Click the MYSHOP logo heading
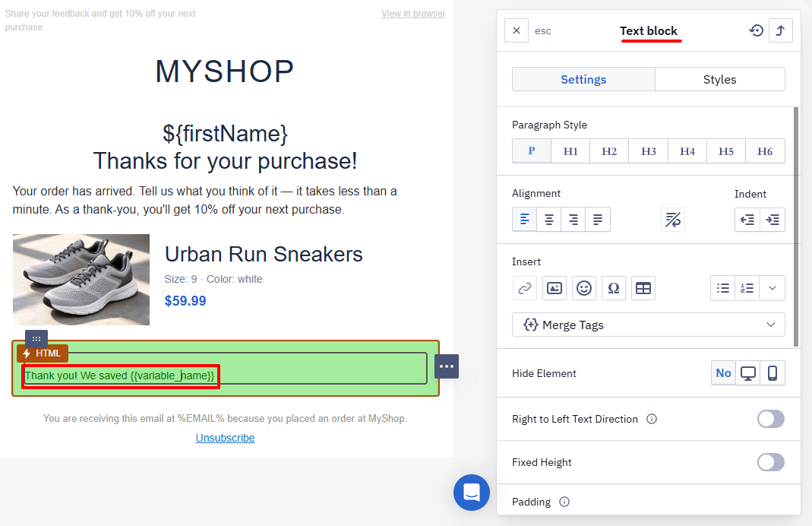The image size is (812, 526). pyautogui.click(x=225, y=71)
